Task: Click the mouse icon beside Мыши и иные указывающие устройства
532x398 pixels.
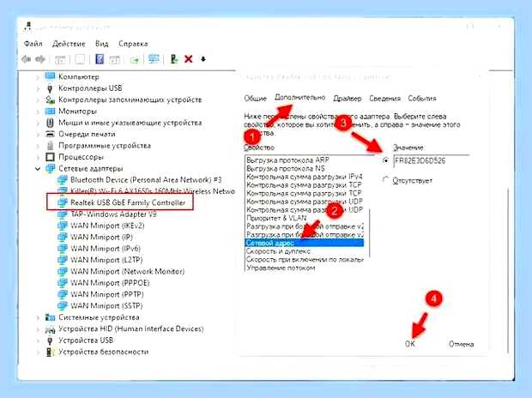Action: (50, 123)
